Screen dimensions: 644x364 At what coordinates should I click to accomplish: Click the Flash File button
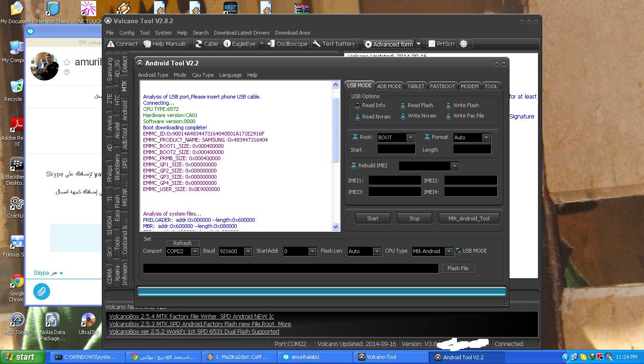tap(458, 268)
